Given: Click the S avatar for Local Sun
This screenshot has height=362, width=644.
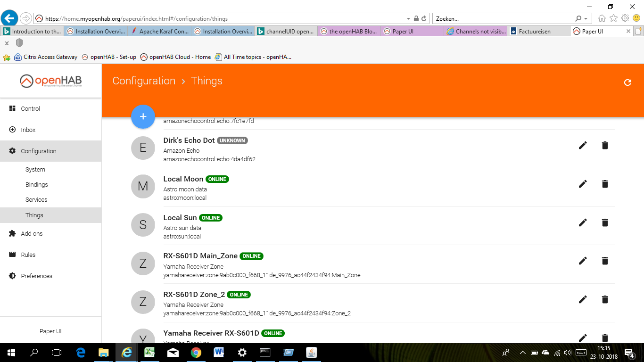Looking at the screenshot, I should (143, 225).
